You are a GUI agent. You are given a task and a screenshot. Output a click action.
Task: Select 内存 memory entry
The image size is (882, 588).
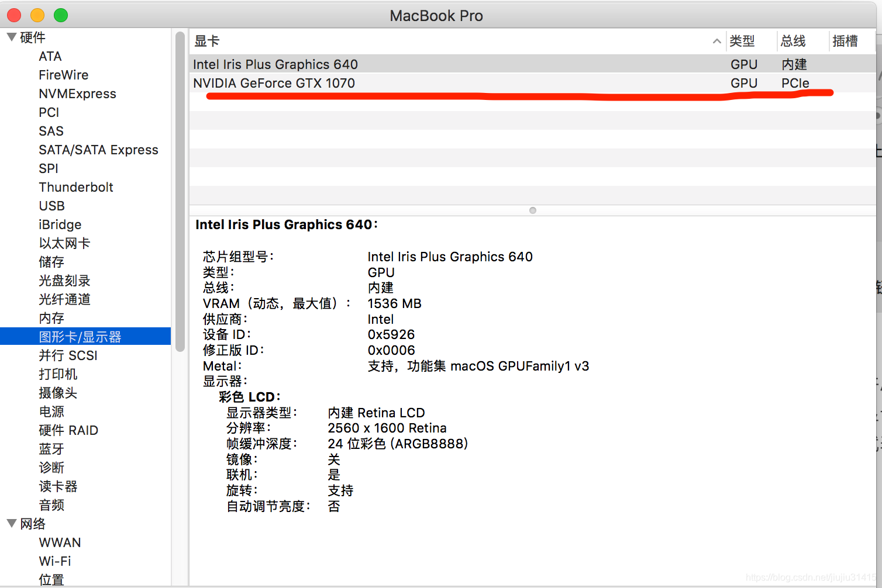pos(51,318)
